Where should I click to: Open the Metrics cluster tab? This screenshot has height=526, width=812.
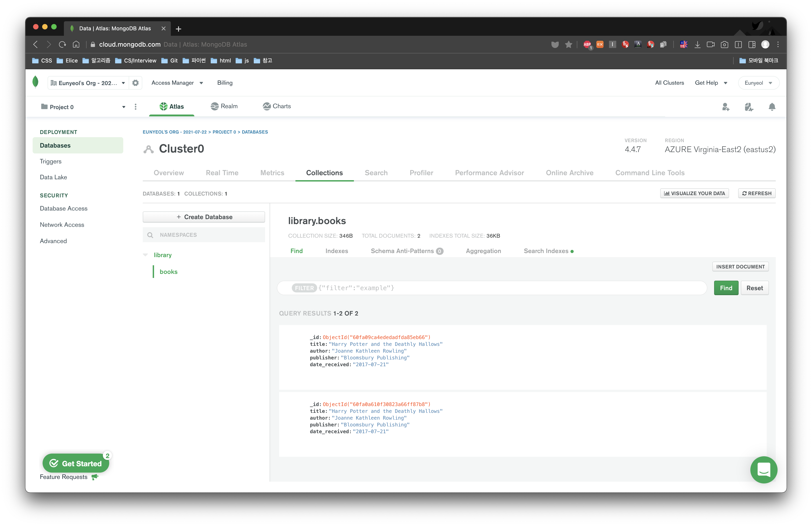pyautogui.click(x=272, y=173)
